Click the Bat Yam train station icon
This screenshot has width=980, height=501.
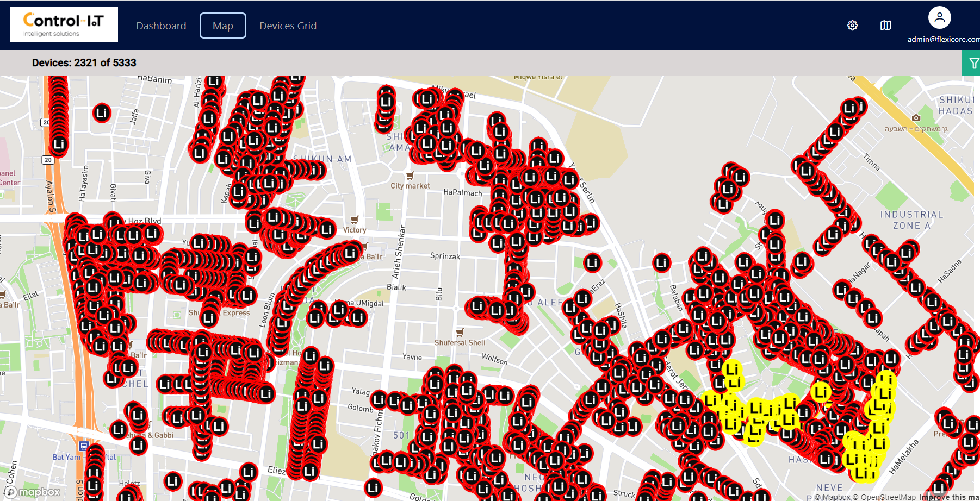click(83, 446)
